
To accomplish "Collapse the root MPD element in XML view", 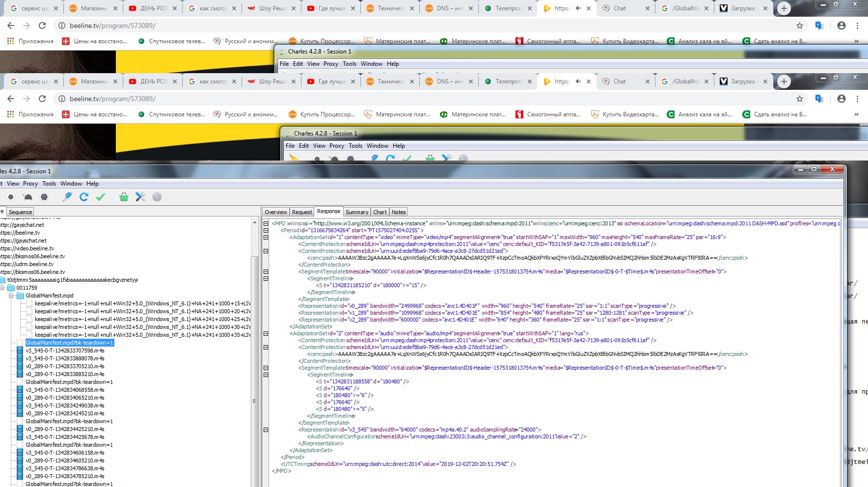I will [266, 223].
